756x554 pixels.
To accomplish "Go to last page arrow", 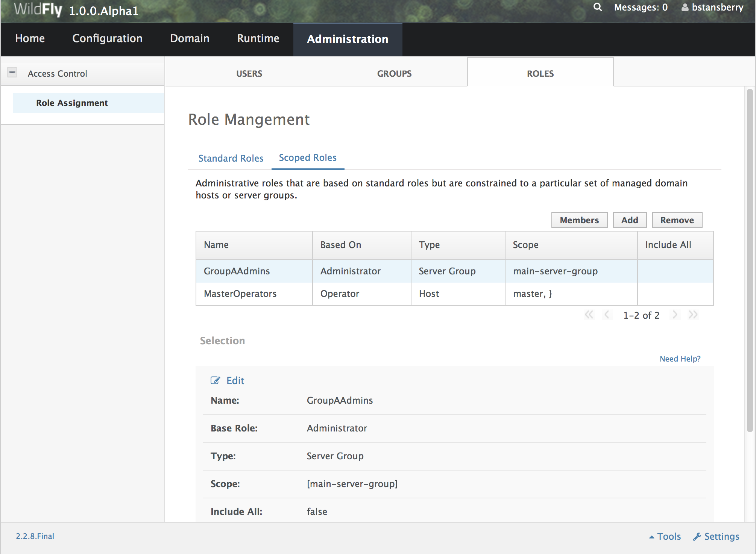I will click(693, 315).
